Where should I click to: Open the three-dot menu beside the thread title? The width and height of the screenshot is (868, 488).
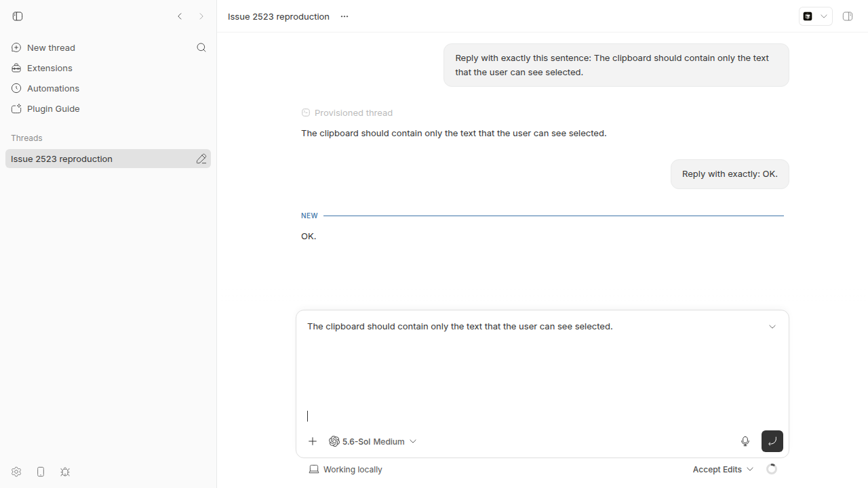[344, 16]
